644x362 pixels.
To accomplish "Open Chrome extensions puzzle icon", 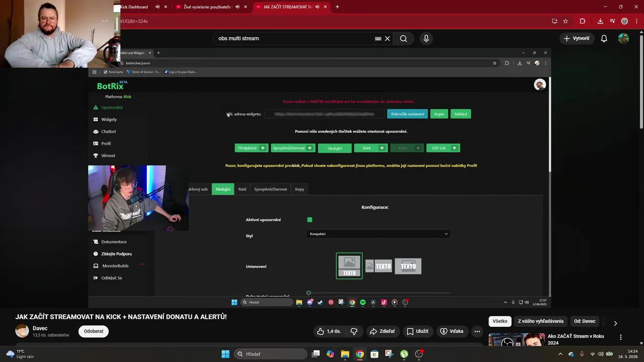I will point(583,21).
